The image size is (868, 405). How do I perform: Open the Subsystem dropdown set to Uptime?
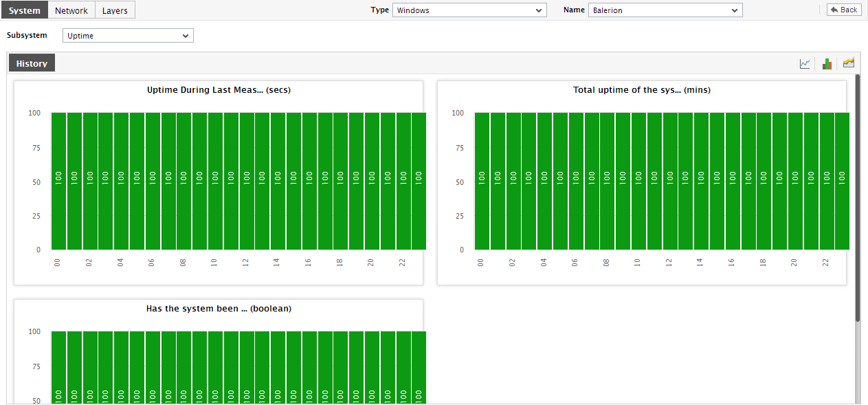pos(128,35)
